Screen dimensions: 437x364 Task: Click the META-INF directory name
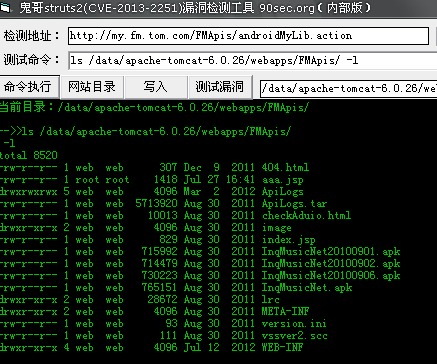pos(285,312)
